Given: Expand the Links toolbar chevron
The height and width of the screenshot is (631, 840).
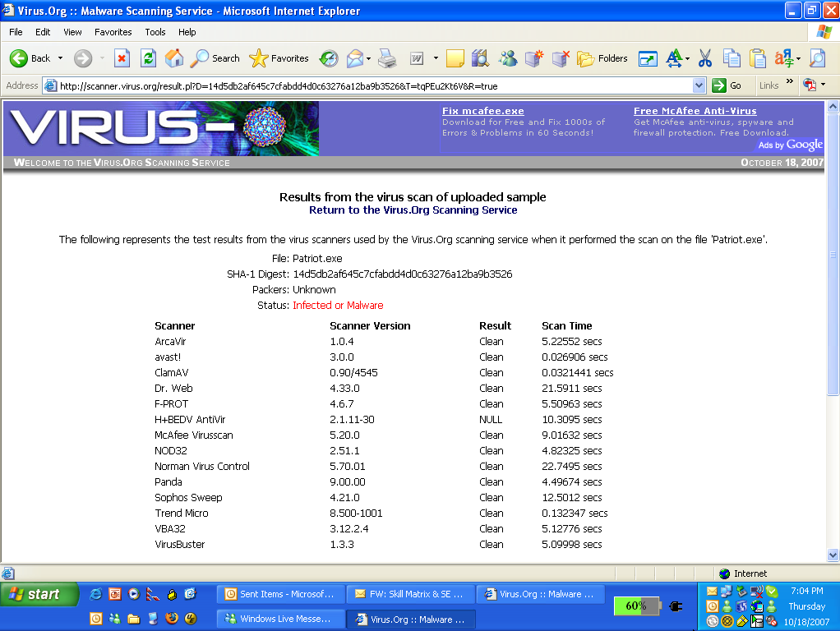Looking at the screenshot, I should [790, 82].
